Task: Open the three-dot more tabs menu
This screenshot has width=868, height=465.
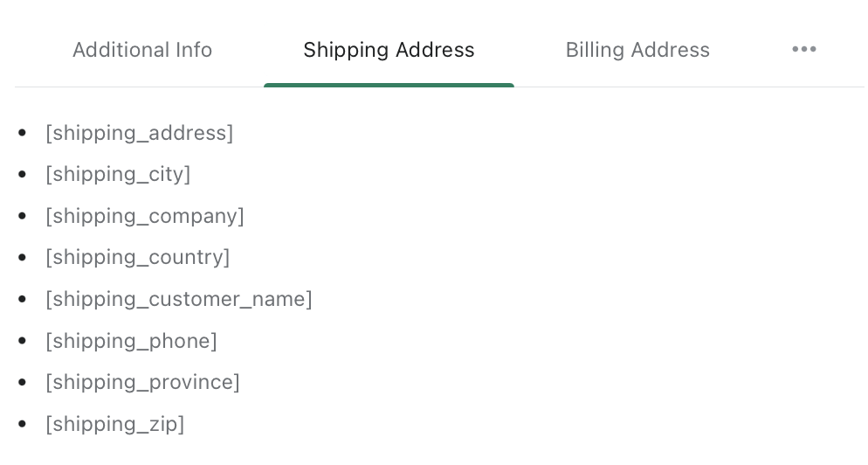Action: pyautogui.click(x=803, y=50)
